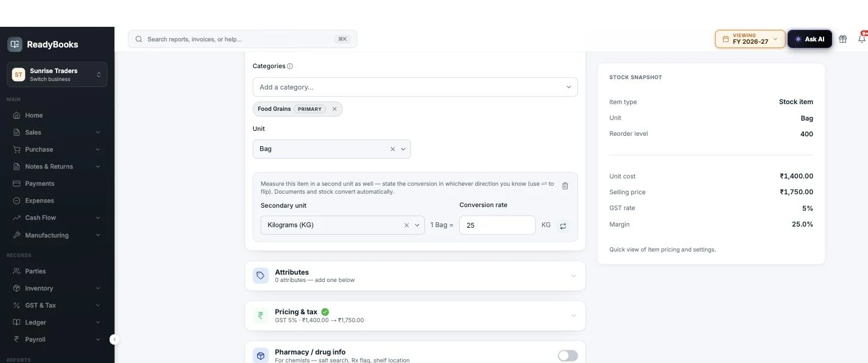The height and width of the screenshot is (363, 868).
Task: Click the Inventory box icon
Action: (x=16, y=288)
